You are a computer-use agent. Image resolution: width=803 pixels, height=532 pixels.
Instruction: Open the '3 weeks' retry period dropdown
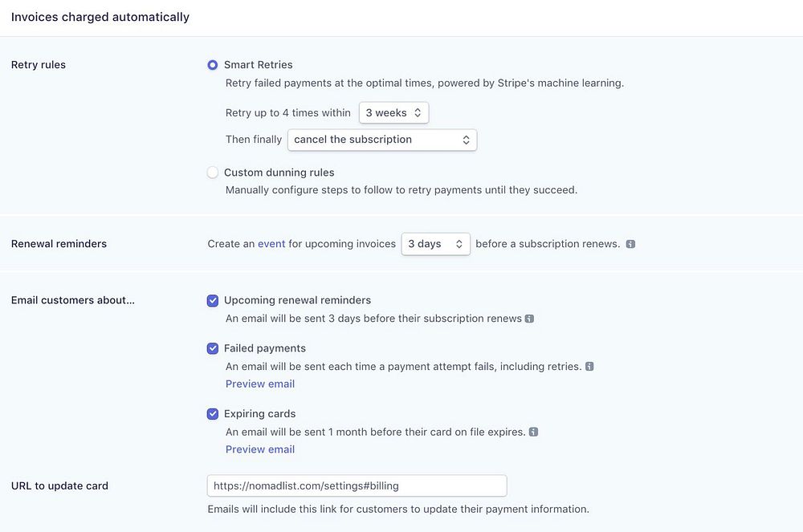(x=393, y=113)
